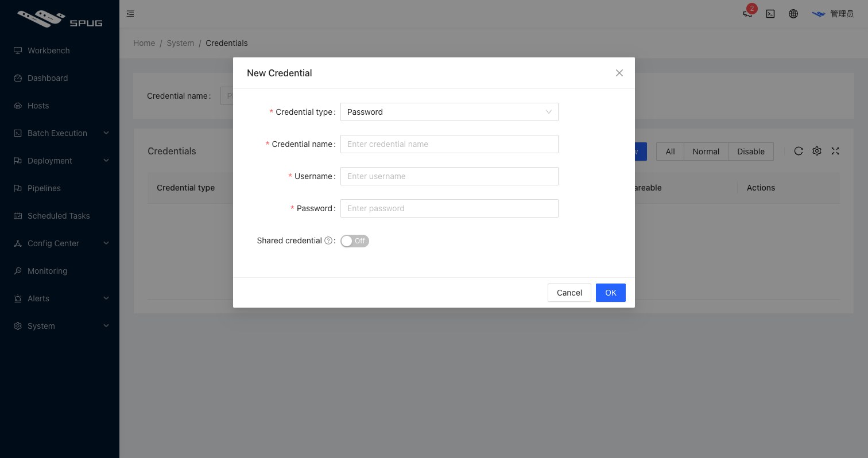The height and width of the screenshot is (458, 868).
Task: Click the Cancel button
Action: pos(569,293)
